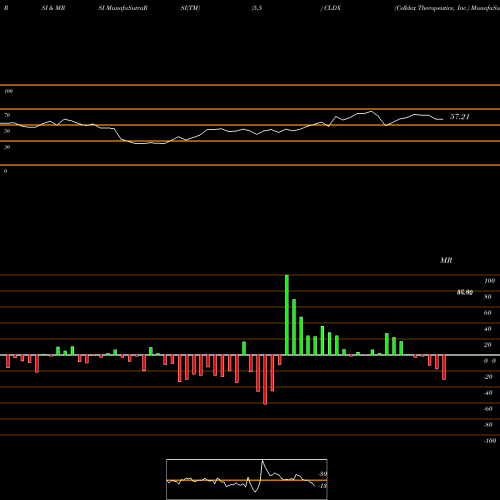
Task: Click the 'MR' panel label
Action: 446,260
